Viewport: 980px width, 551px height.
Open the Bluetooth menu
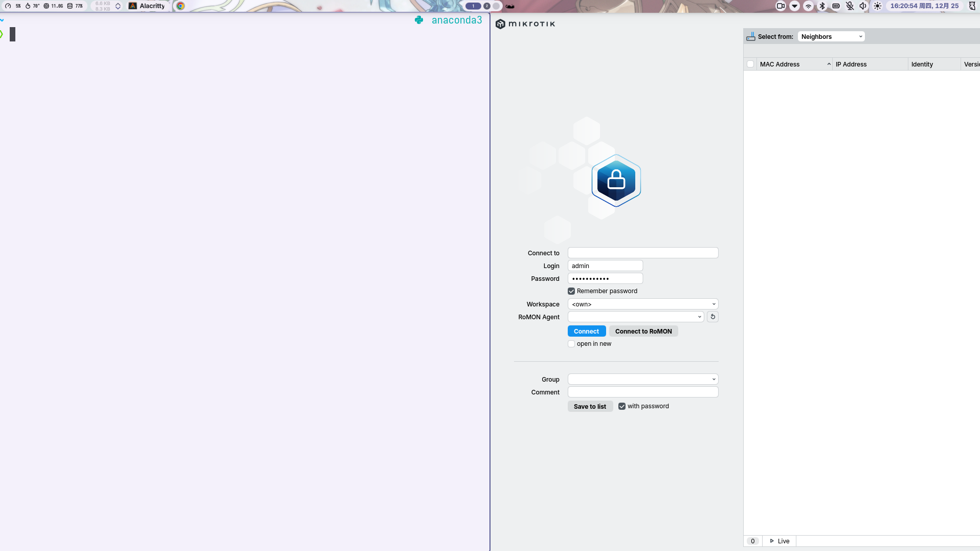[x=822, y=6]
